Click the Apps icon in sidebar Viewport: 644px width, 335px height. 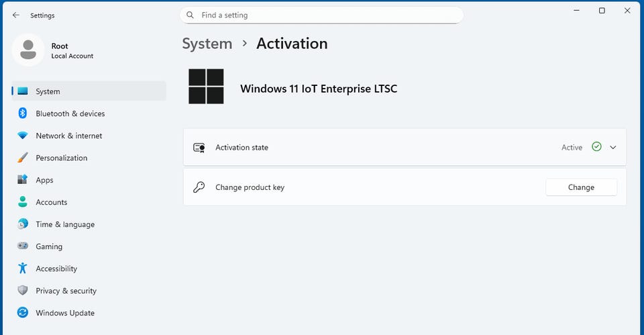pyautogui.click(x=23, y=180)
